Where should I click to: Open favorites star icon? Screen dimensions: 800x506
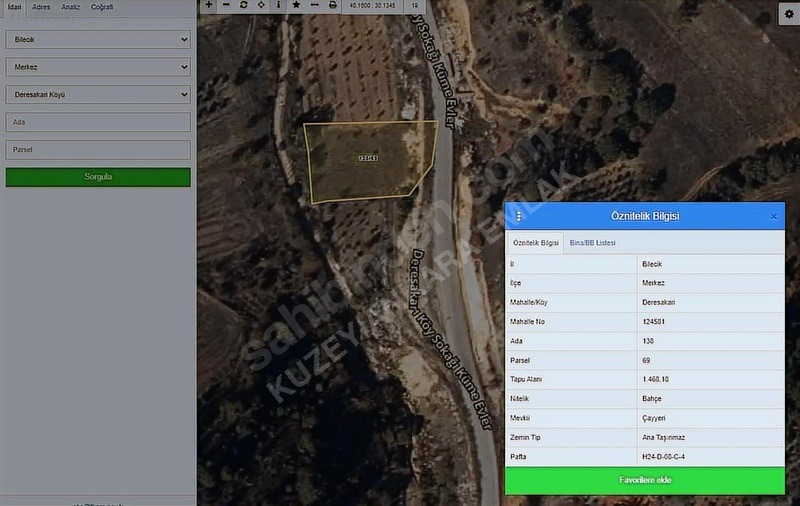coord(296,5)
